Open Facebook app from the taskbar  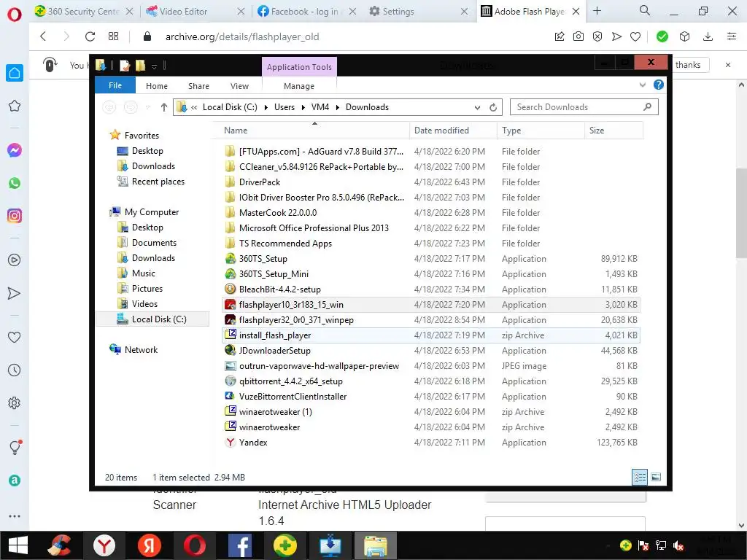click(239, 545)
